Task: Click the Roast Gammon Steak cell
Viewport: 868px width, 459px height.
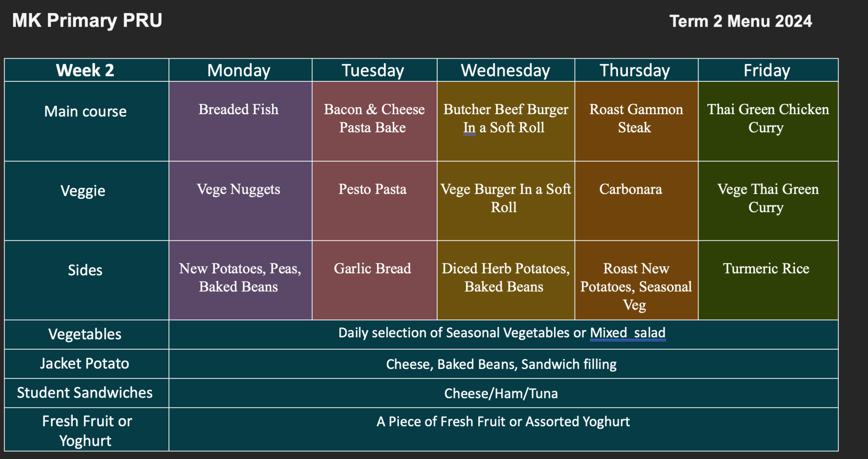Action: 636,121
